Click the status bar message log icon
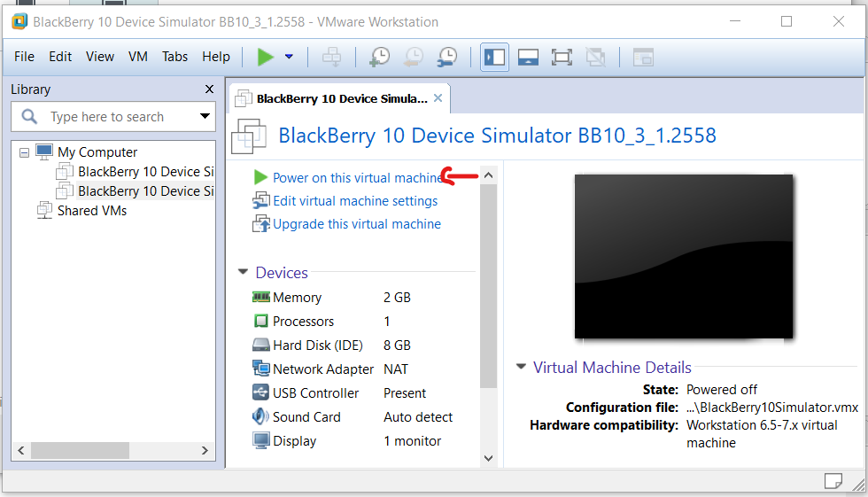 point(833,481)
